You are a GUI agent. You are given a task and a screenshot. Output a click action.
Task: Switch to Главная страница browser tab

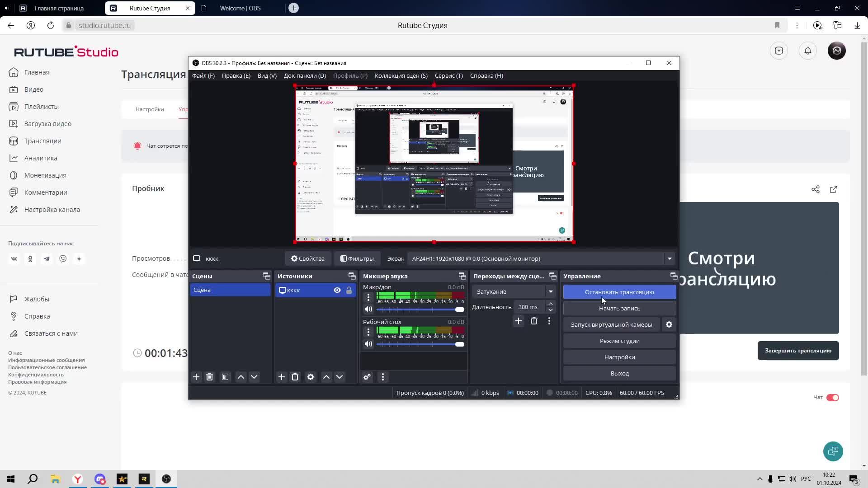pos(59,8)
